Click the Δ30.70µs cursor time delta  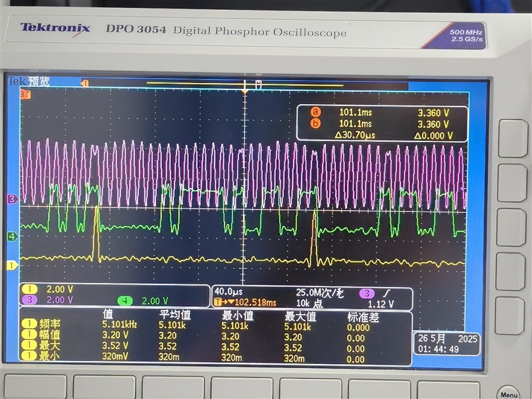(355, 135)
